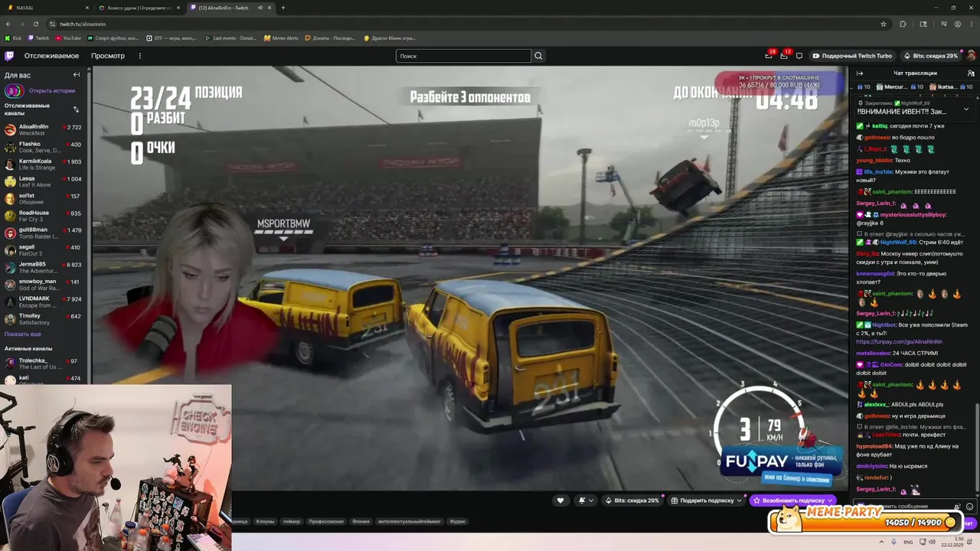Image resolution: width=980 pixels, height=551 pixels.
Task: Close the Колесо удачи tab
Action: [x=178, y=8]
